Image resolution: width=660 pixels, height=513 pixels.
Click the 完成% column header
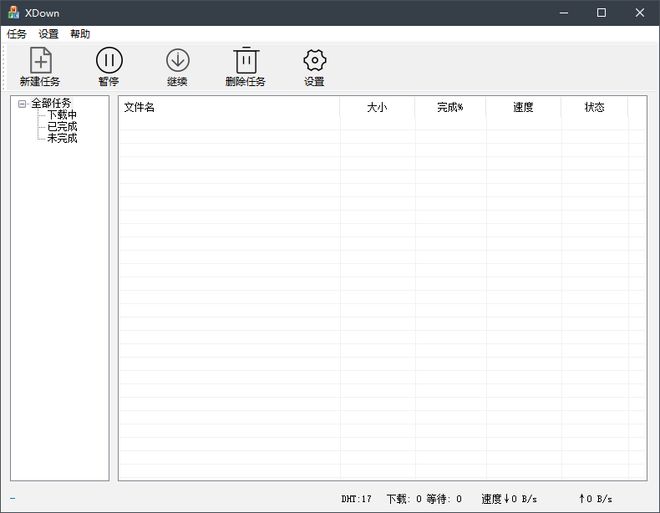pos(450,107)
